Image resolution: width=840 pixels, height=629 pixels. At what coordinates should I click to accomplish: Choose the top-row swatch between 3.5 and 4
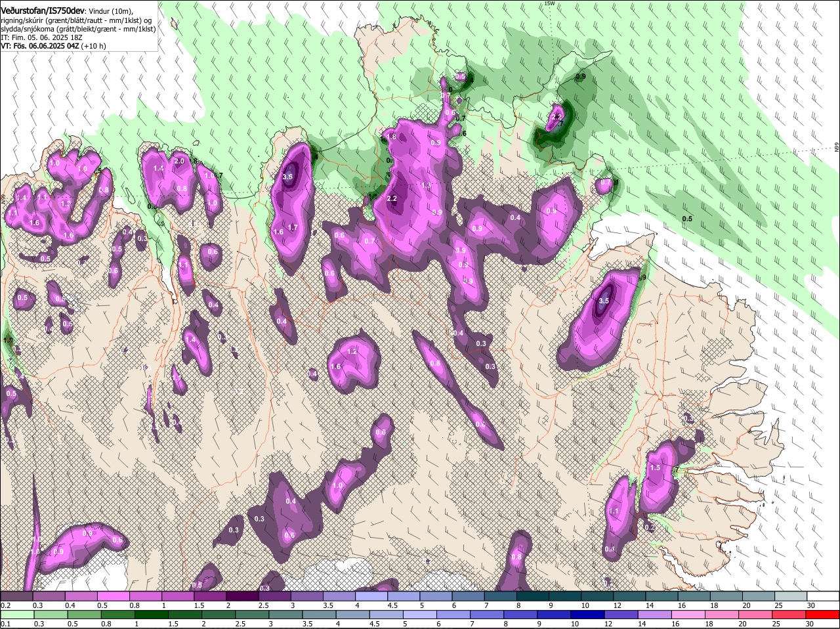(x=339, y=596)
